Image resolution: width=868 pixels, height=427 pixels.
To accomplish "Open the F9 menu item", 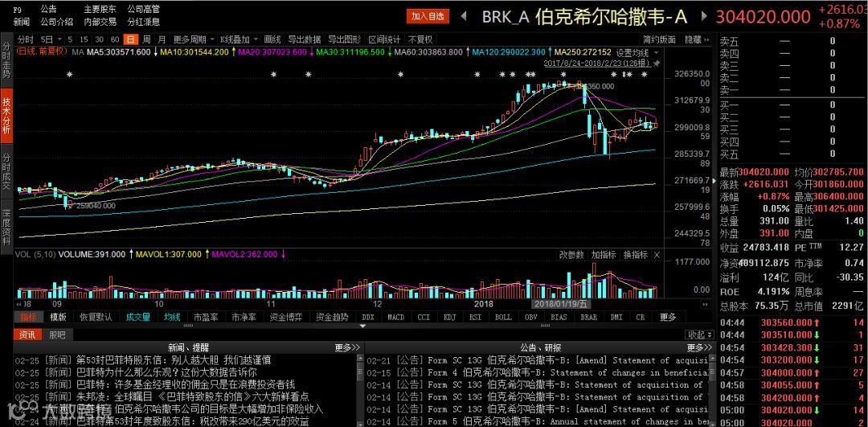I will tap(18, 10).
